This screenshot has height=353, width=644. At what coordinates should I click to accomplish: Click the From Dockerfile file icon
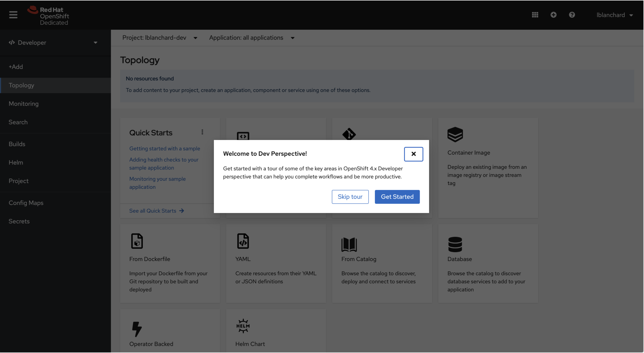pyautogui.click(x=137, y=241)
